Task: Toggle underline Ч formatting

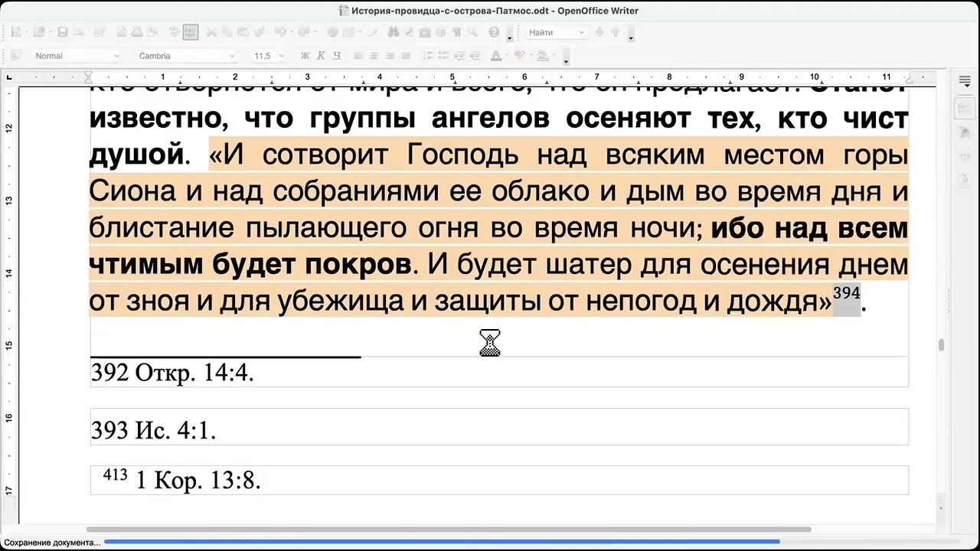Action: (x=337, y=55)
